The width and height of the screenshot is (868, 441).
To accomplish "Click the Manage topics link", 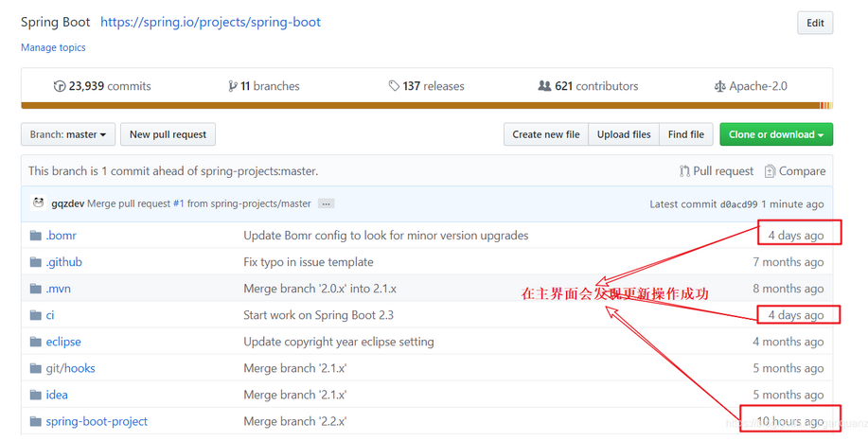I will [53, 47].
